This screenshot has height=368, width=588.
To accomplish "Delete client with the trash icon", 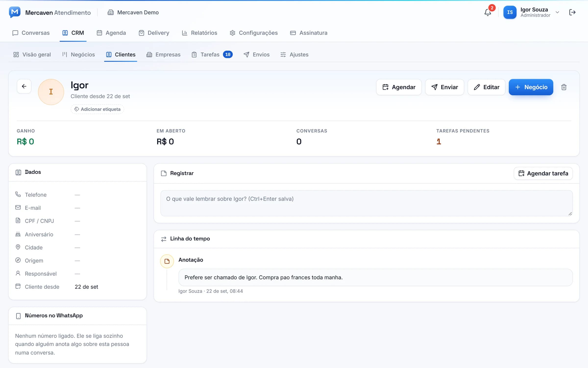I will (x=564, y=87).
